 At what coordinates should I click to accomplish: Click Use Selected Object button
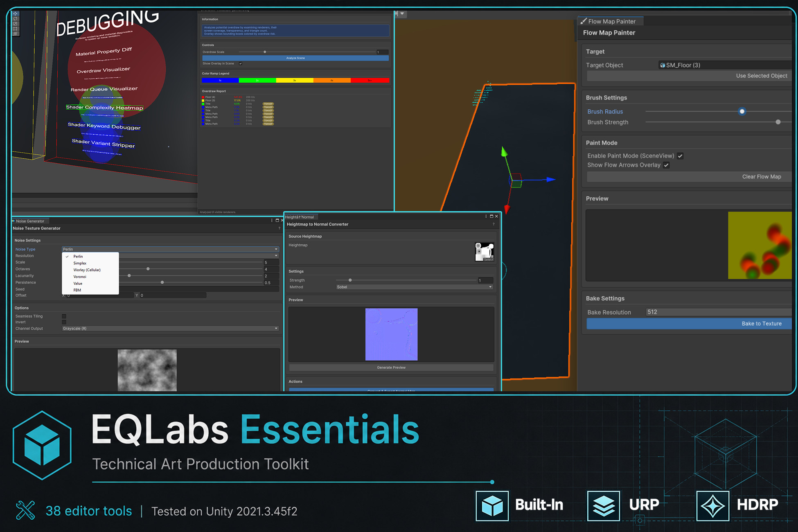(x=690, y=76)
